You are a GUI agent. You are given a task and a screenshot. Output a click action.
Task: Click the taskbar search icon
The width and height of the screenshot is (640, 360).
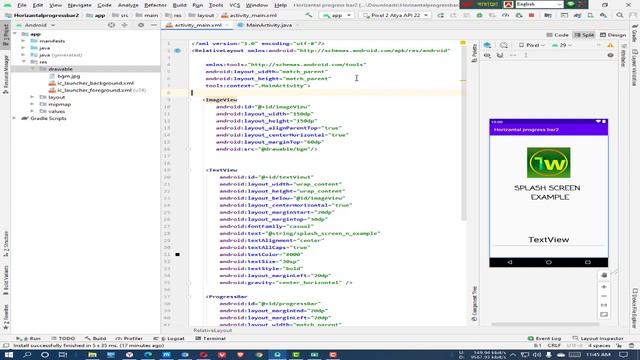(x=27, y=354)
